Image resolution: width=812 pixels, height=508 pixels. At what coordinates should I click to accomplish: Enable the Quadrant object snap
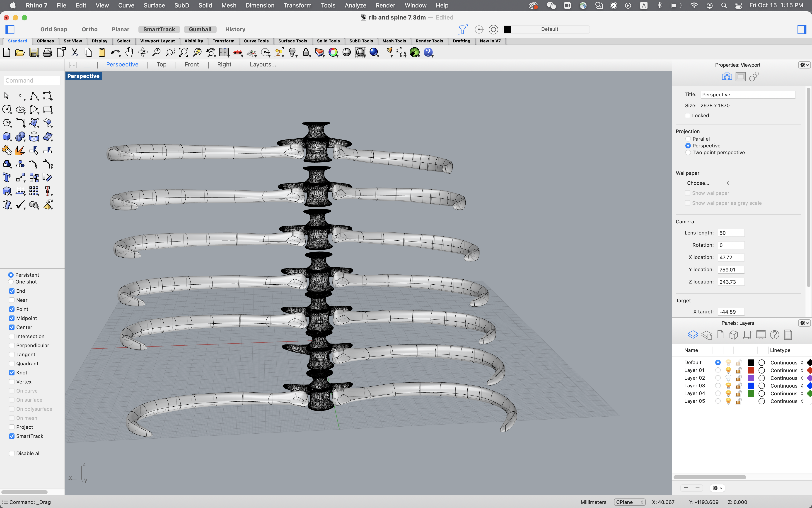pos(12,364)
